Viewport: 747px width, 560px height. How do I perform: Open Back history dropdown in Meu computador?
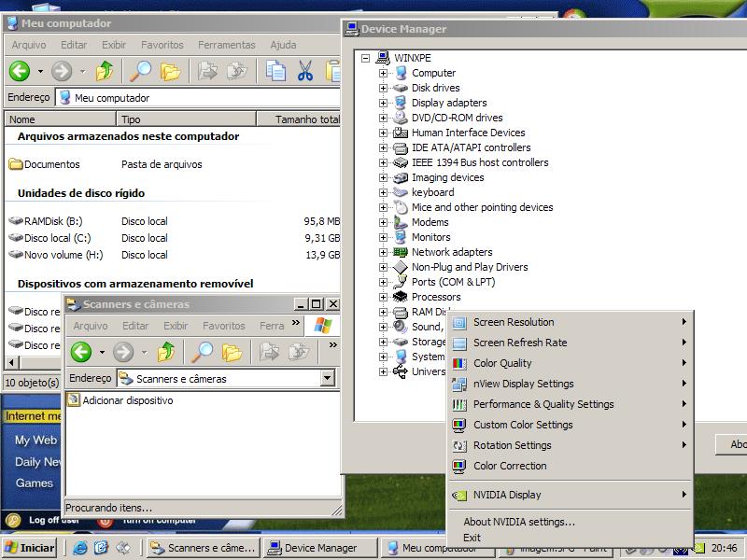point(40,72)
